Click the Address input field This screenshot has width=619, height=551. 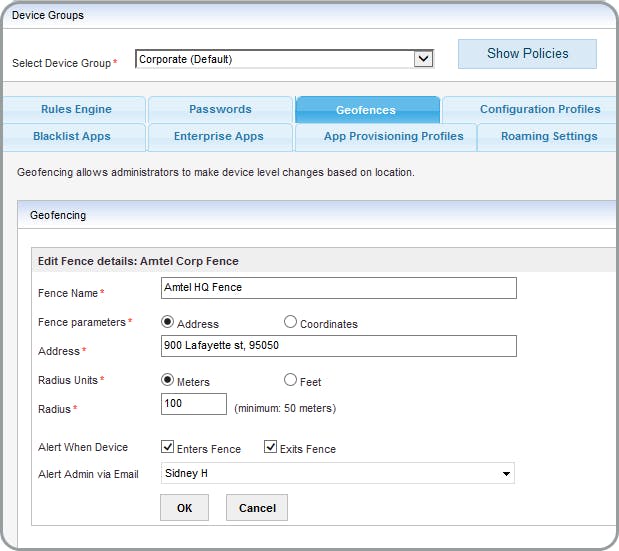(338, 346)
